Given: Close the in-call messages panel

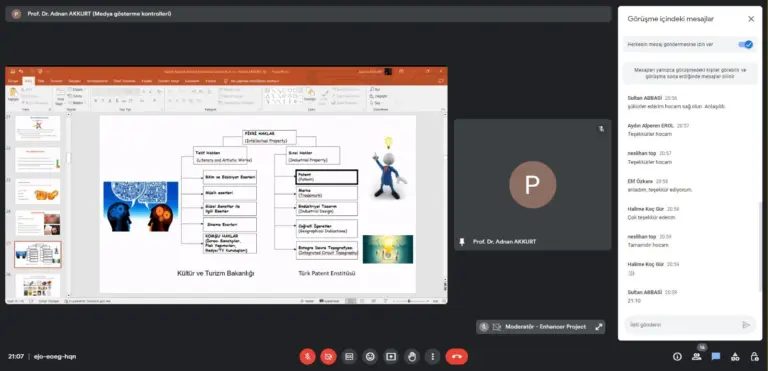Looking at the screenshot, I should point(751,19).
